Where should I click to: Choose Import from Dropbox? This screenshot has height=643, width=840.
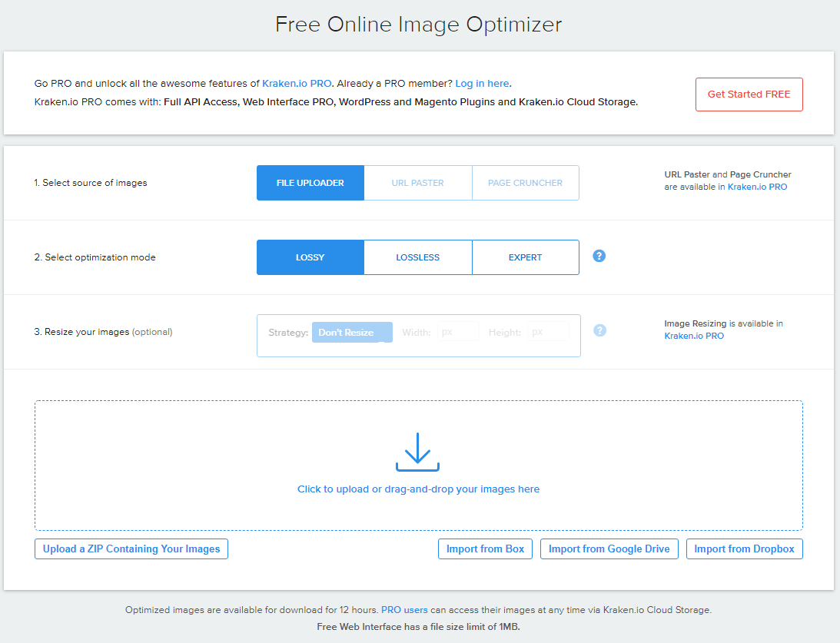[x=744, y=549]
